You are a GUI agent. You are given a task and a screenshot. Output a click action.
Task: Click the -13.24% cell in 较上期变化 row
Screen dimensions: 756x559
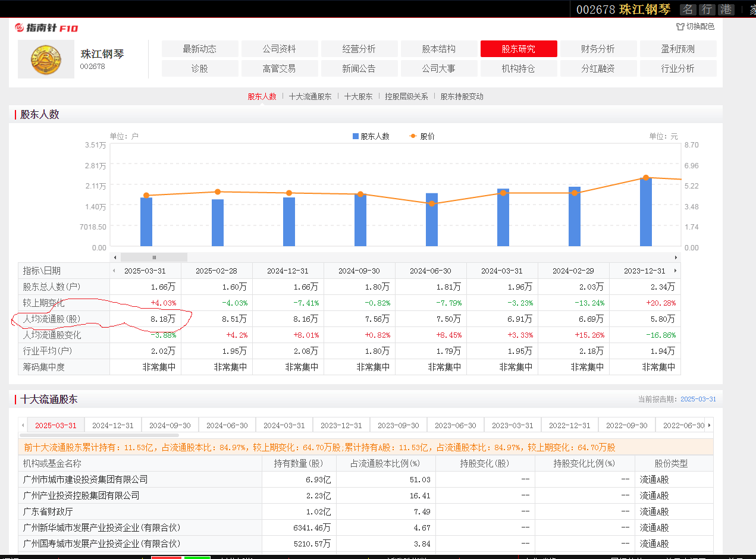tap(573, 303)
